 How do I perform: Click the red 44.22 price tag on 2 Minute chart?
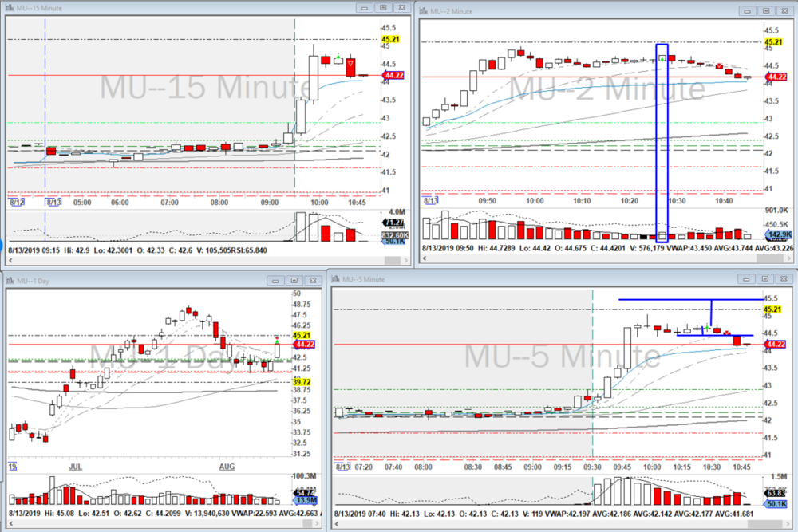click(x=772, y=77)
